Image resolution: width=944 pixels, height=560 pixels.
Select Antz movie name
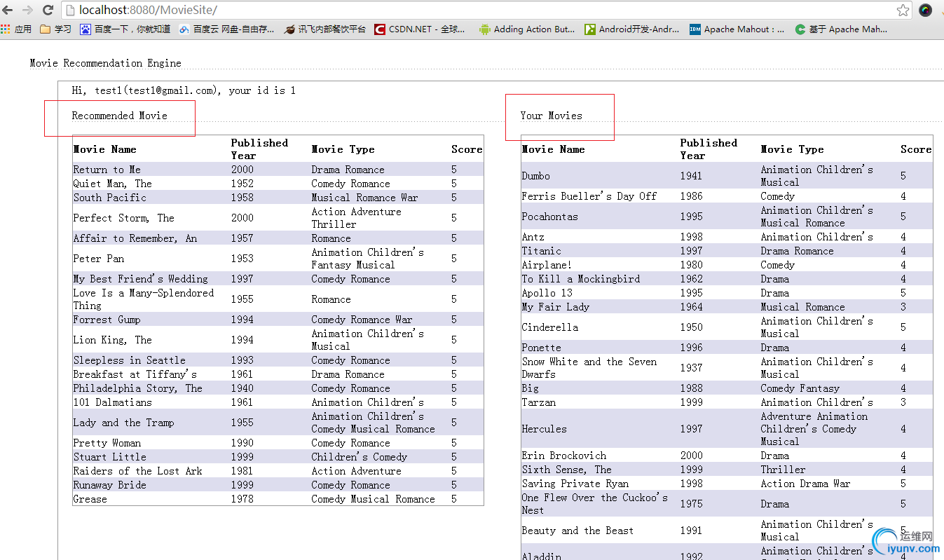[x=533, y=237]
